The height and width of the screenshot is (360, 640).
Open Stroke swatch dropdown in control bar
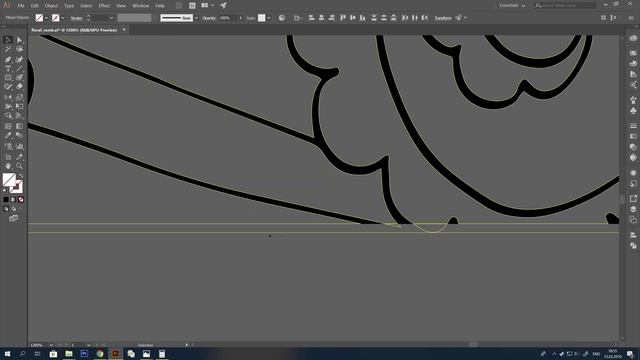tap(63, 18)
